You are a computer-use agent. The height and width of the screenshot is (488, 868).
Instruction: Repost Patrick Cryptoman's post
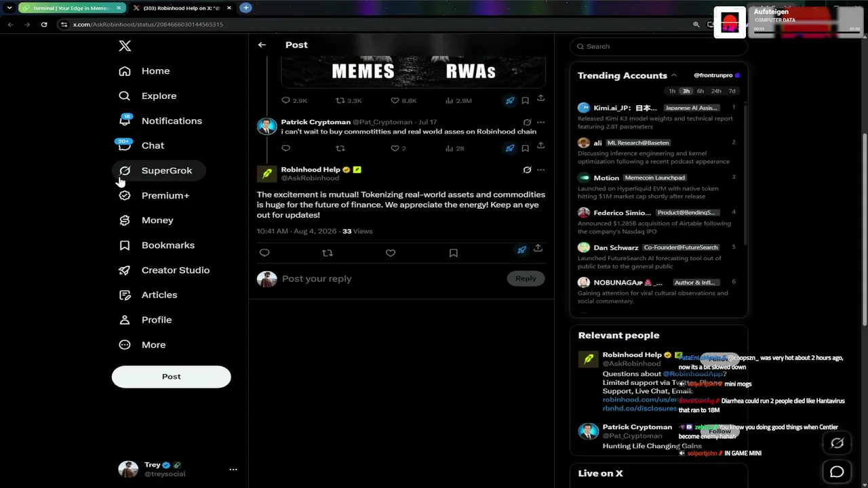pos(340,148)
